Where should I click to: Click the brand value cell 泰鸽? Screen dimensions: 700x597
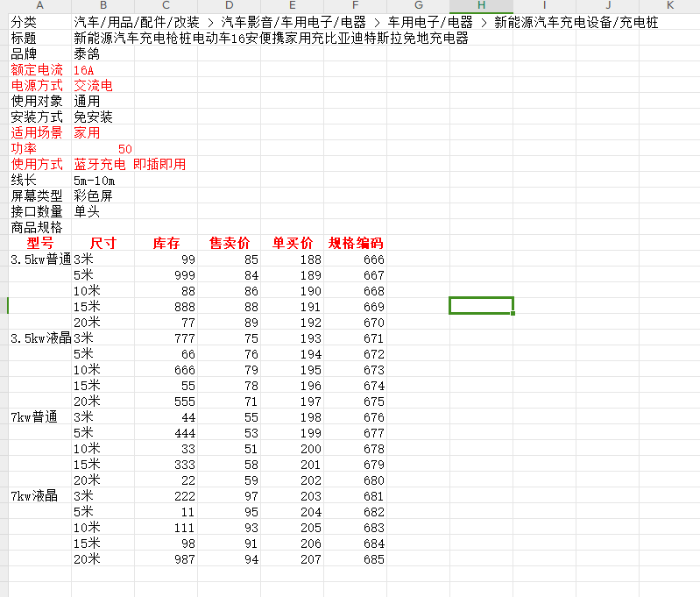pos(103,54)
